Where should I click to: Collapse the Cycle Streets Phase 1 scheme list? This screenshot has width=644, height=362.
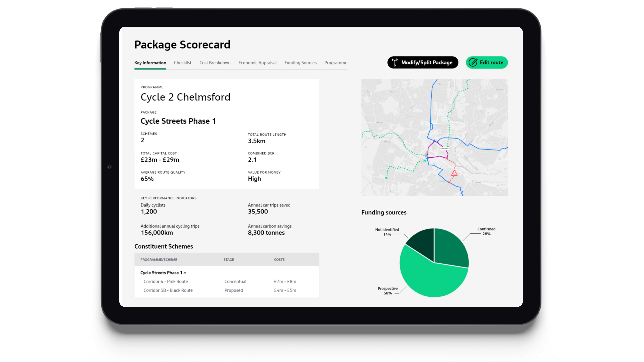pos(185,273)
